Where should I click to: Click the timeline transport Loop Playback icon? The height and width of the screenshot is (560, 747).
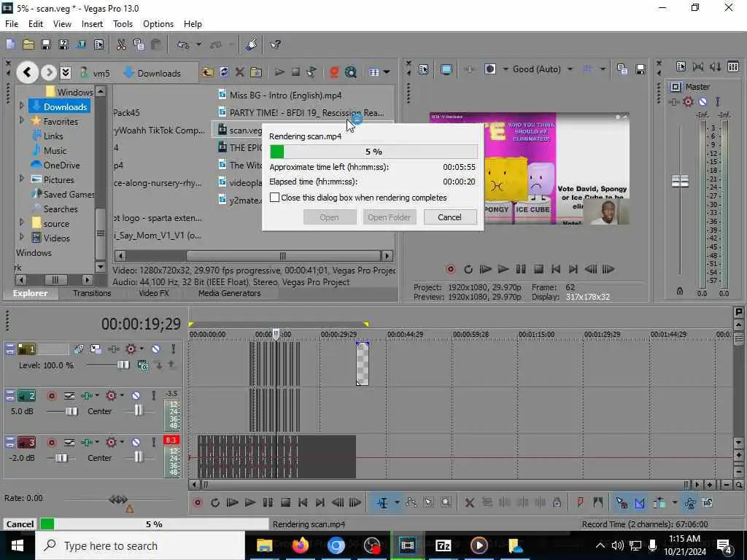215,503
